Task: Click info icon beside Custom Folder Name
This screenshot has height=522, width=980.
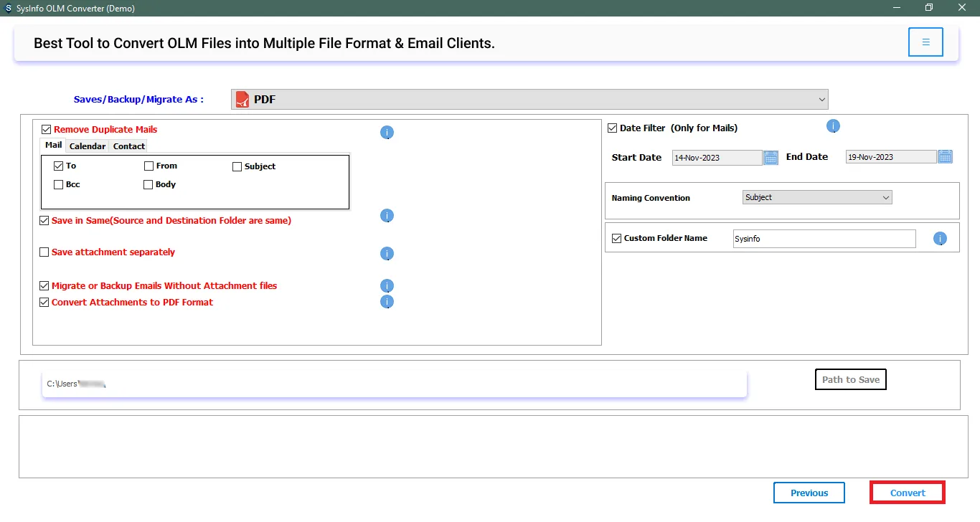Action: point(940,239)
